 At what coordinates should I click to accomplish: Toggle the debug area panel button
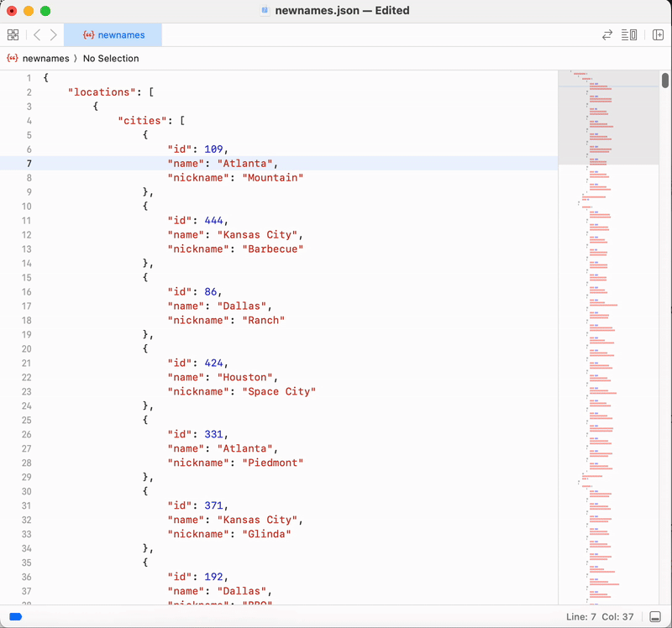coord(655,617)
